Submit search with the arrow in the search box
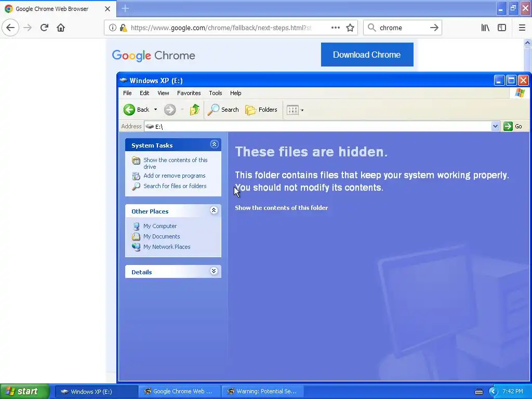 pos(434,28)
